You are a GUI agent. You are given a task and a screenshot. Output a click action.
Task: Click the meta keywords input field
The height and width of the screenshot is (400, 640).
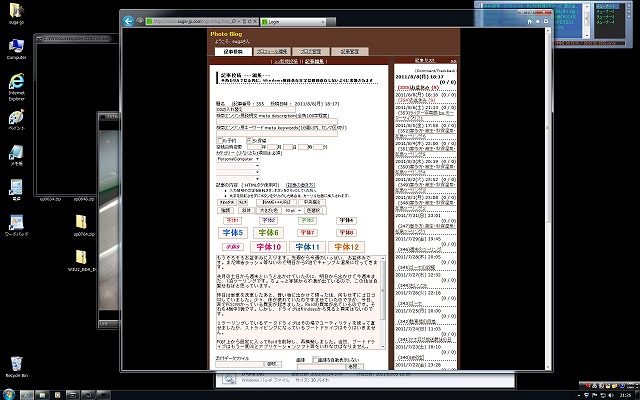click(x=277, y=133)
